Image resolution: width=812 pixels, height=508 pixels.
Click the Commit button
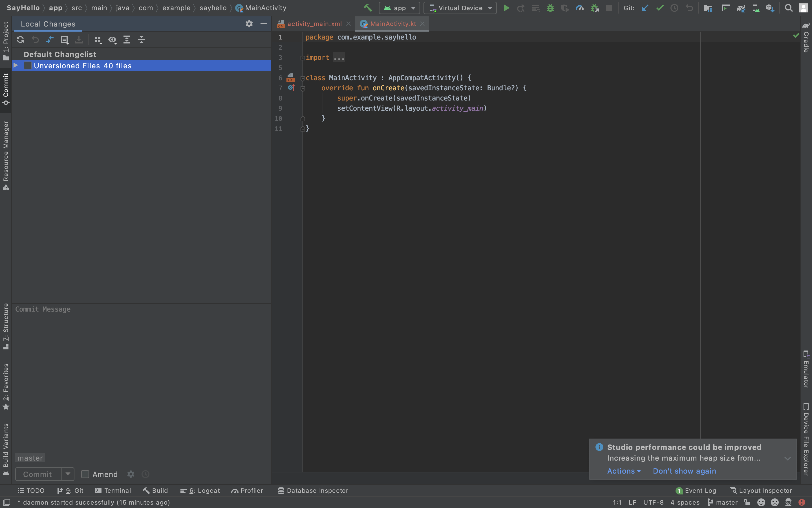pyautogui.click(x=38, y=474)
